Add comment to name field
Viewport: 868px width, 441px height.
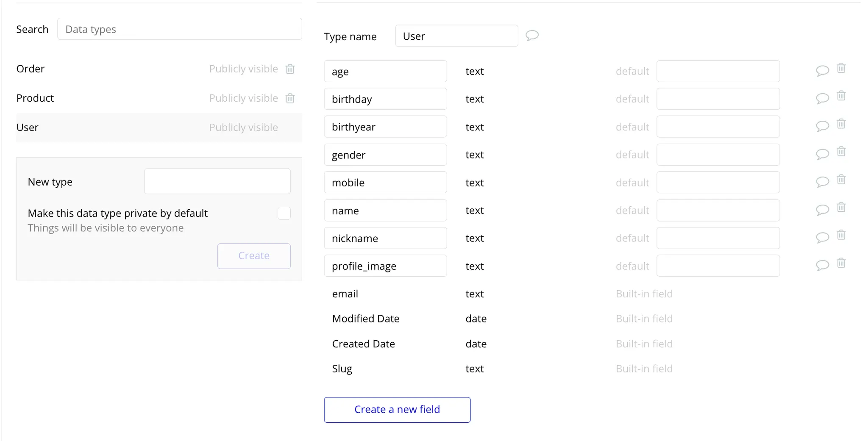click(822, 210)
